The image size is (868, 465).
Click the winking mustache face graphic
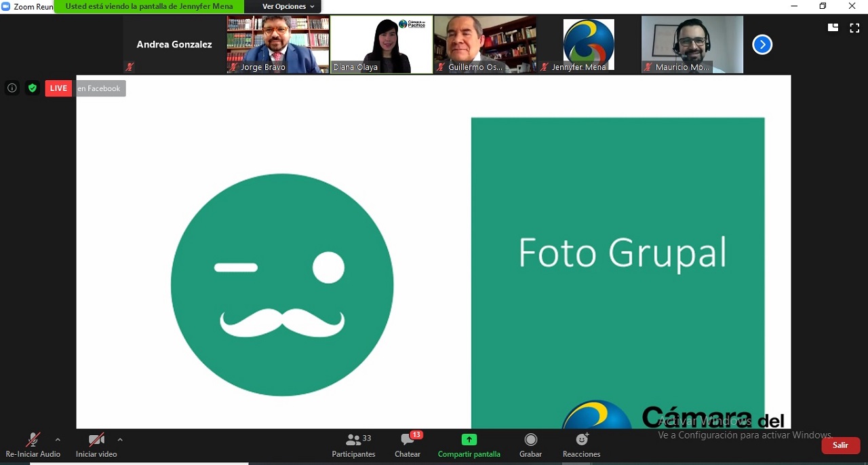[282, 285]
